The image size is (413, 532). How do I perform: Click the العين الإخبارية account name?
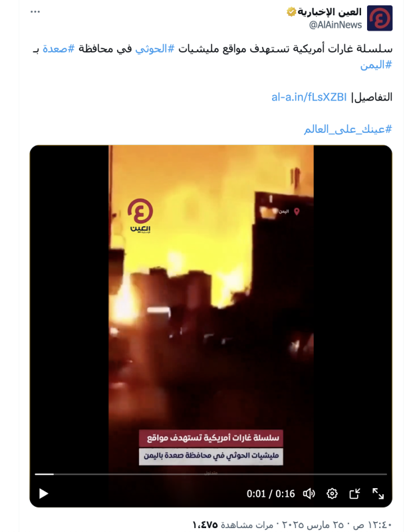[329, 12]
